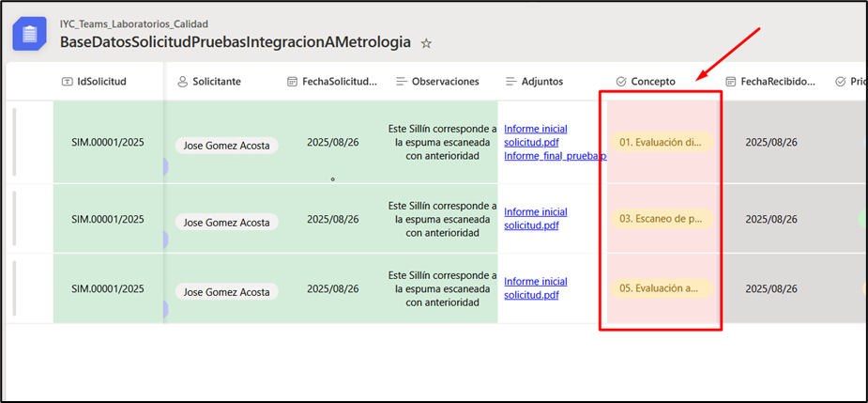Open Informe inicial solicitud.pdf in second row

pyautogui.click(x=535, y=219)
